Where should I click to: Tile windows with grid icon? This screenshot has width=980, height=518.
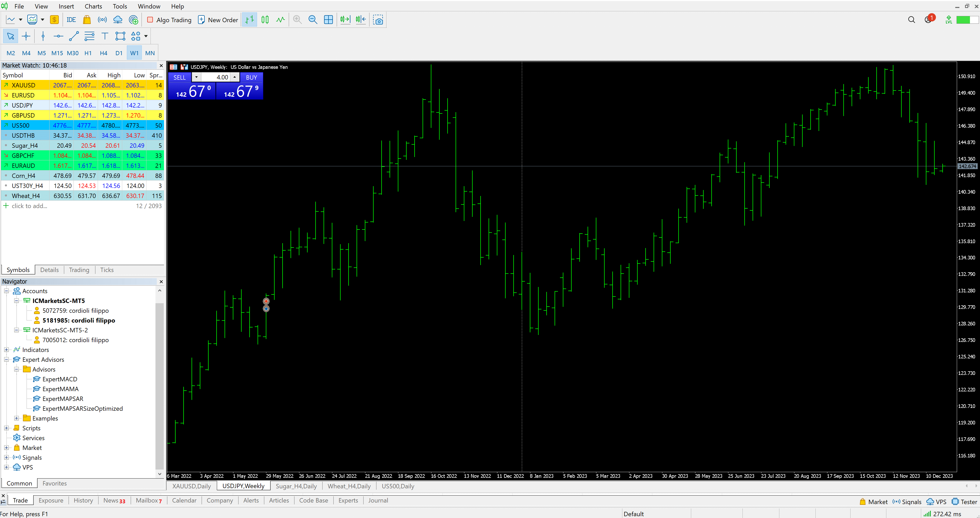(328, 20)
